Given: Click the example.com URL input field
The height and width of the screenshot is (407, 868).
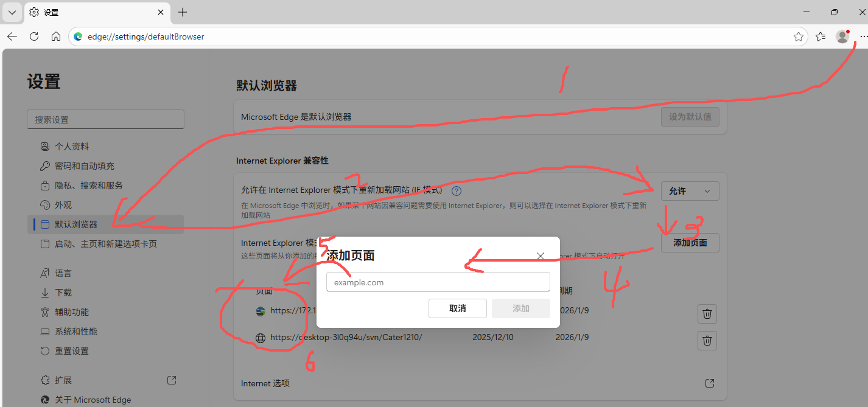Looking at the screenshot, I should [x=438, y=282].
